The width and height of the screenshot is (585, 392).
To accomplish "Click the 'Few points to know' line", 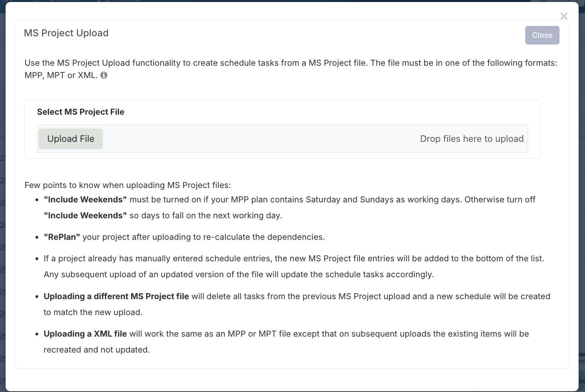I will [x=128, y=185].
